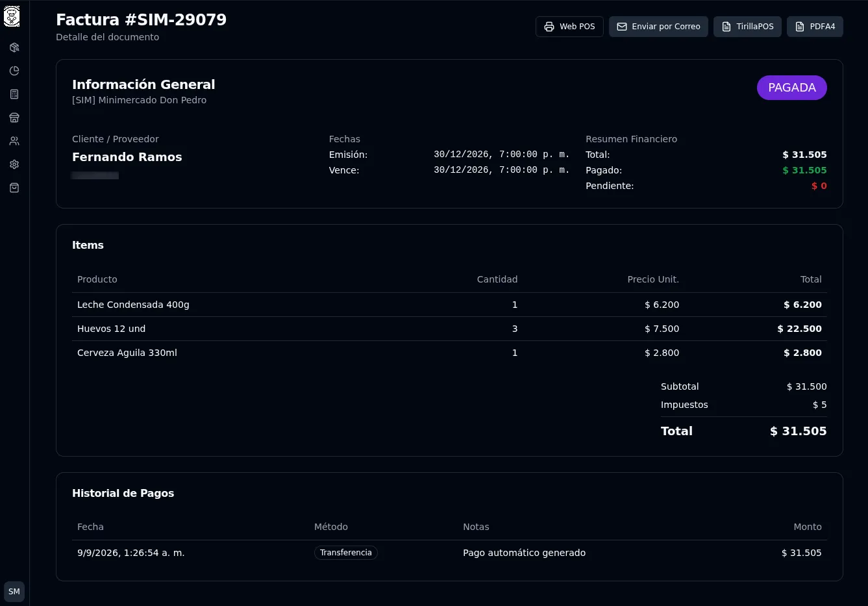The image size is (868, 606).
Task: Open the users icon in the sidebar
Action: (x=14, y=141)
